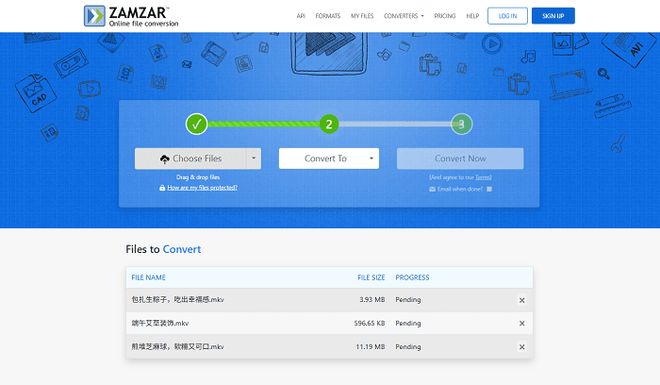Image resolution: width=660 pixels, height=385 pixels.
Task: Open the Terms link
Action: click(x=483, y=177)
